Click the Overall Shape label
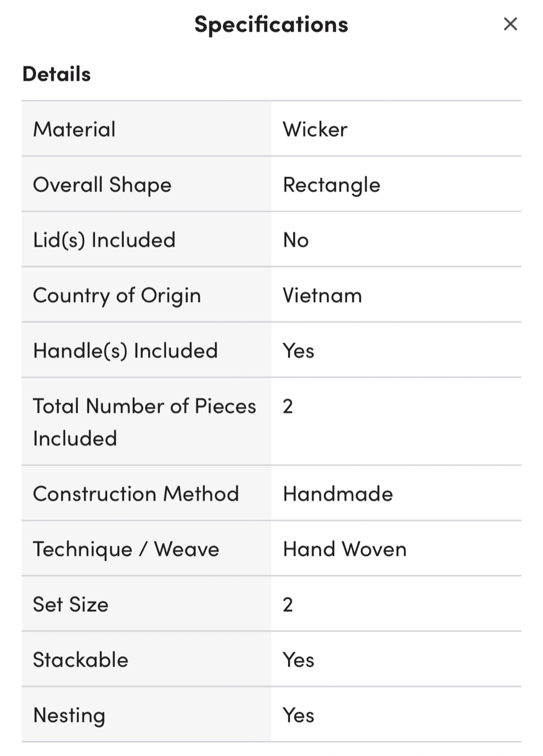This screenshot has height=756, width=543. 102,185
